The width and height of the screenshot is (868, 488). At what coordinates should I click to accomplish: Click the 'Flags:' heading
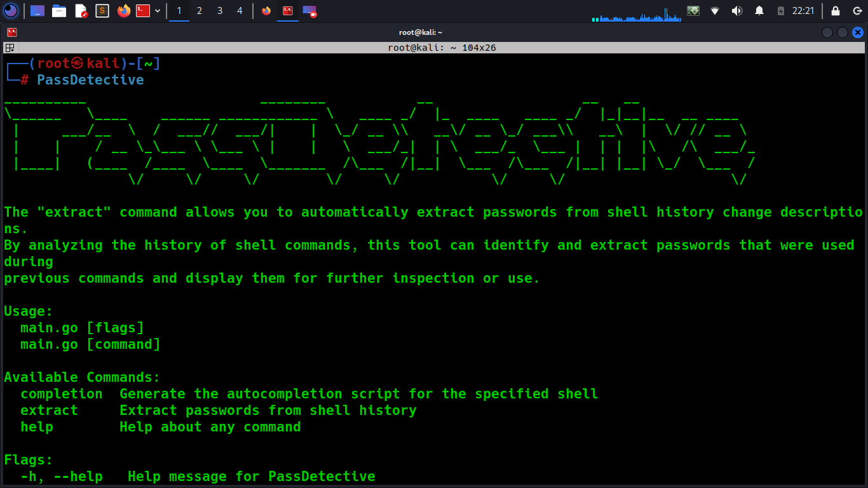pos(29,460)
